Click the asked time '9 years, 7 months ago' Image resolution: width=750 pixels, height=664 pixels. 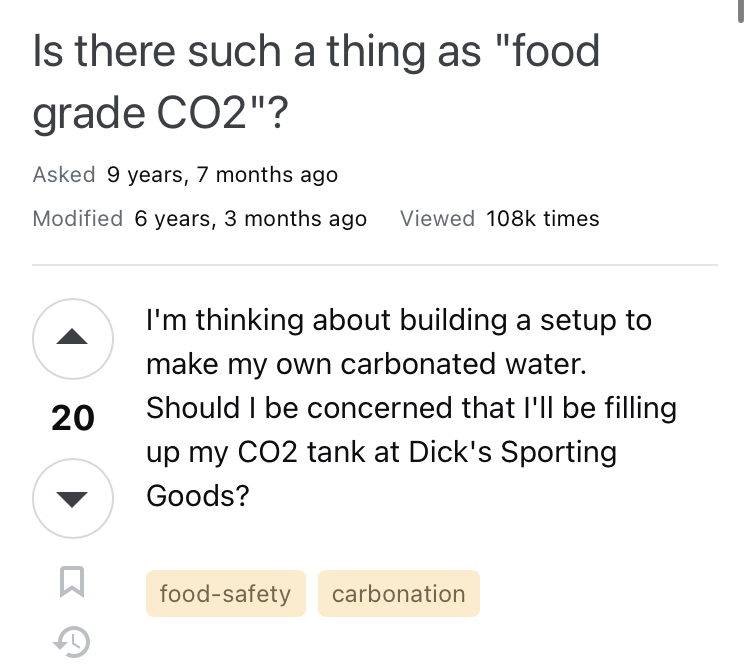pyautogui.click(x=222, y=175)
